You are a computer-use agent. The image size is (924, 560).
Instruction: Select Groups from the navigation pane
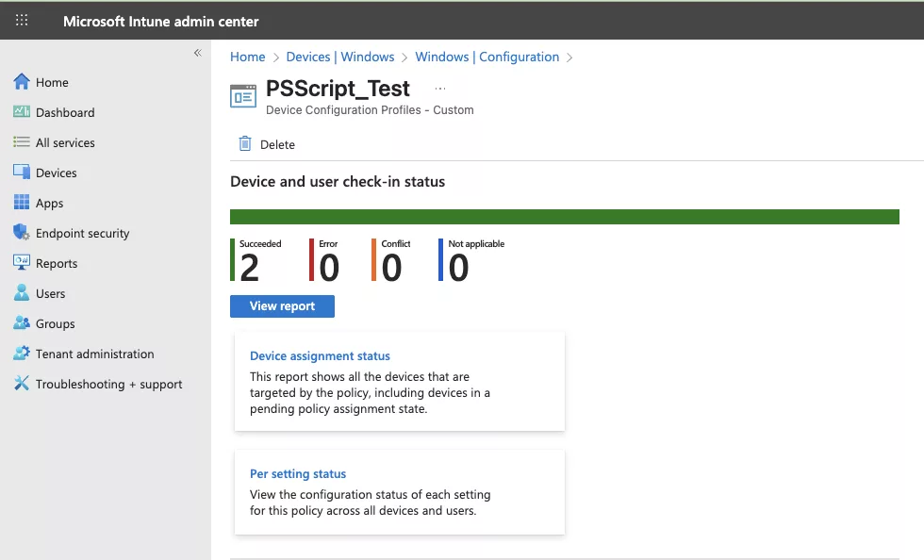click(x=53, y=323)
